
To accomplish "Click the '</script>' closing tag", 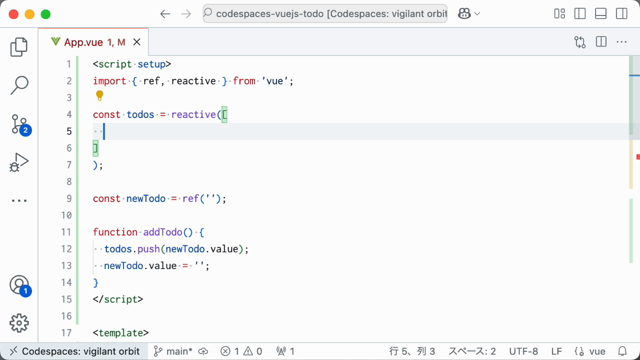I will pyautogui.click(x=118, y=300).
